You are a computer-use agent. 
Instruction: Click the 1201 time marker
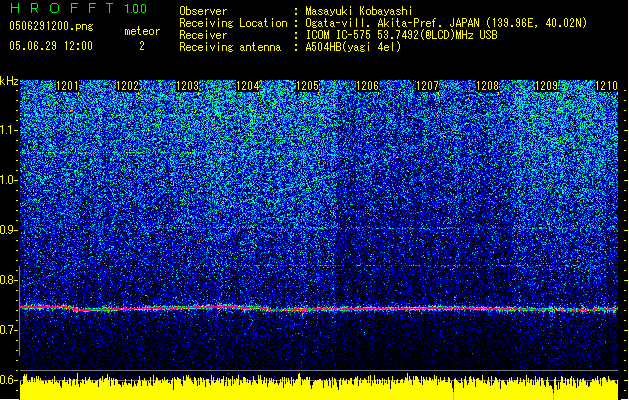point(67,86)
